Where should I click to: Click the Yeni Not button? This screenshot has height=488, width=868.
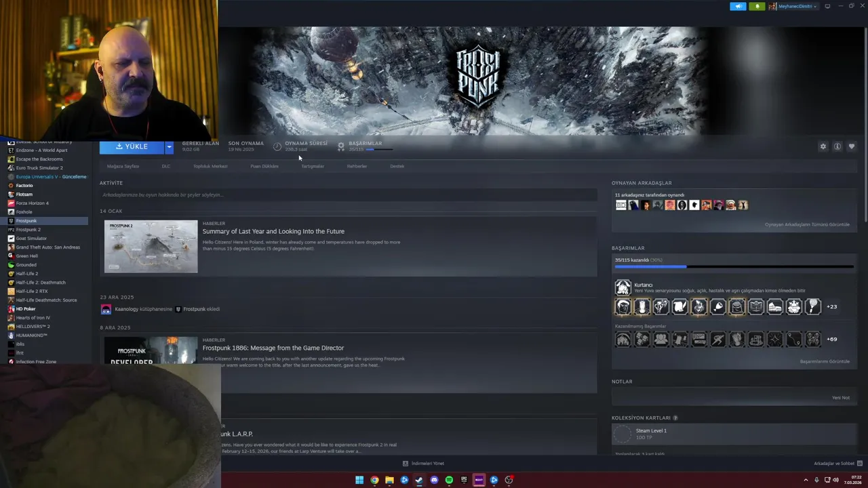(841, 398)
